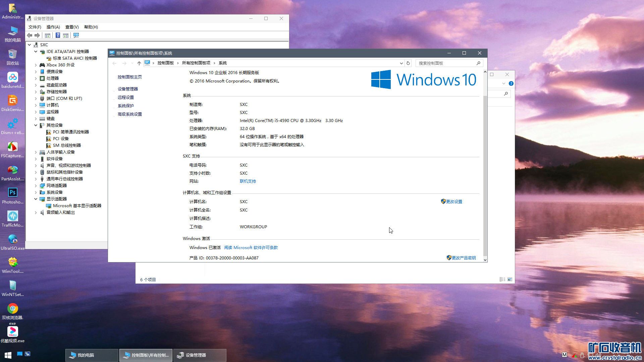Open the FSCapture desktop icon
The height and width of the screenshot is (362, 644).
click(x=13, y=150)
